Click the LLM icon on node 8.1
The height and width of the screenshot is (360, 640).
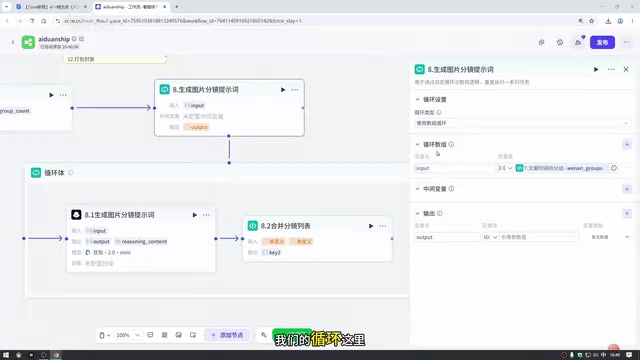tap(76, 215)
